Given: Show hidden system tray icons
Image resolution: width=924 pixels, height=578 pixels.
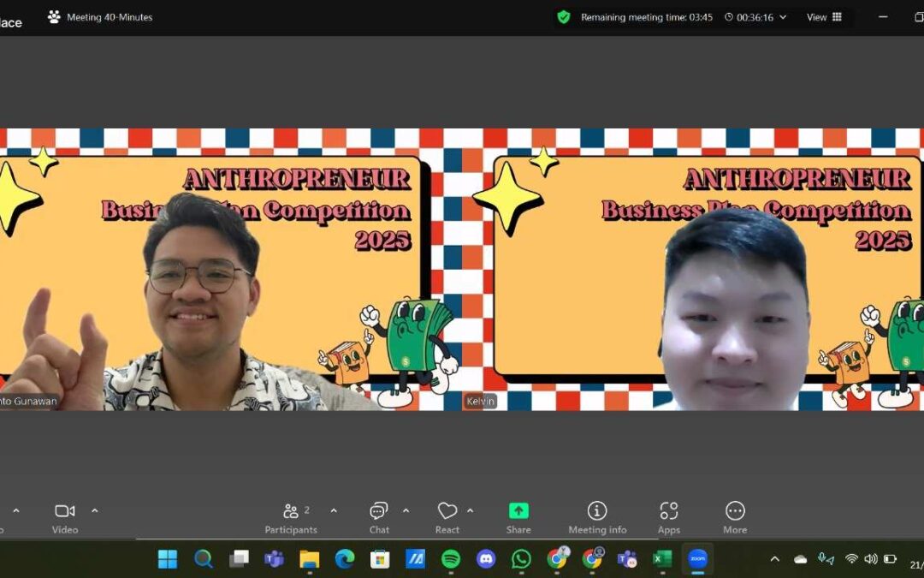Looking at the screenshot, I should (x=775, y=559).
